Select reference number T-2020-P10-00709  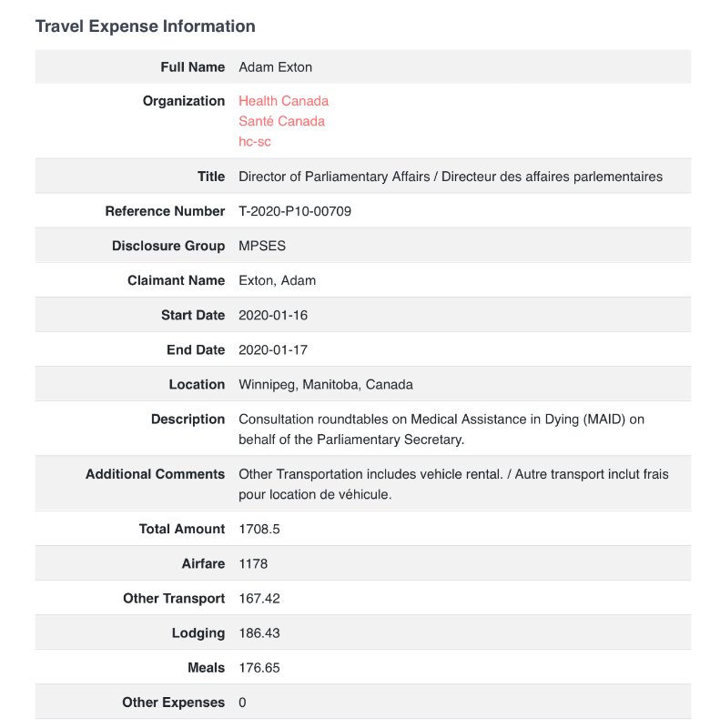pos(295,211)
